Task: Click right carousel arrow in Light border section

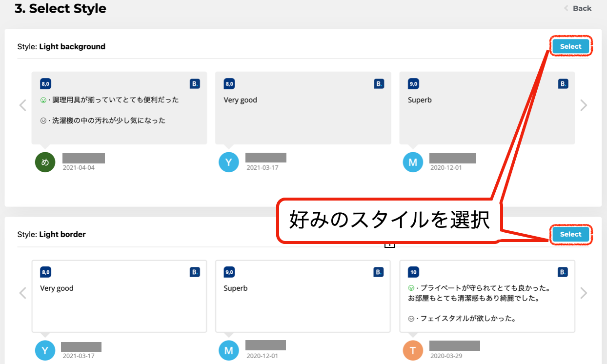Action: pos(584,293)
